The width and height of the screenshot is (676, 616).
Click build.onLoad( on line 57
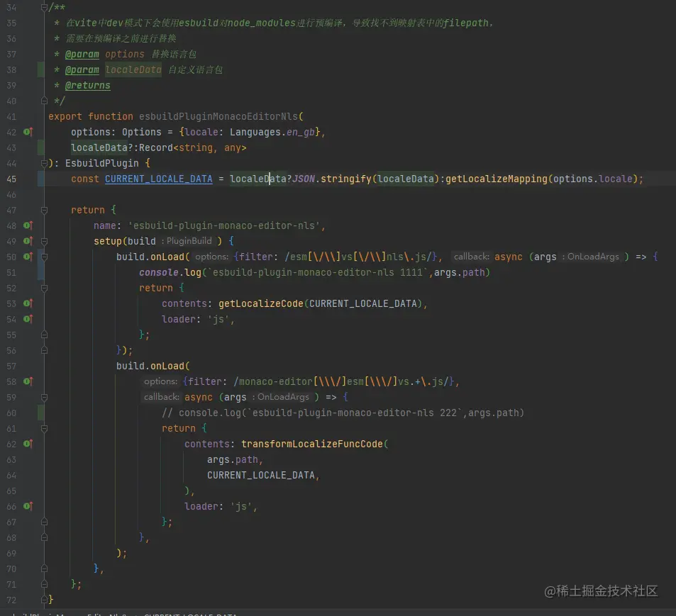(153, 366)
